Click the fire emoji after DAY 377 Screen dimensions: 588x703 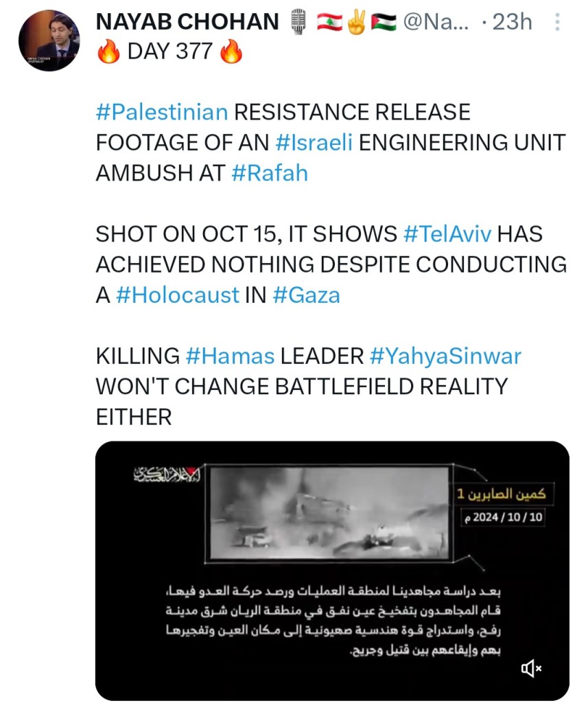(231, 52)
